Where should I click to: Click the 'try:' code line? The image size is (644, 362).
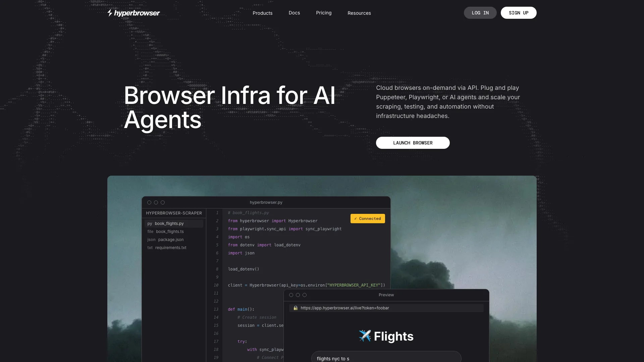point(242,342)
